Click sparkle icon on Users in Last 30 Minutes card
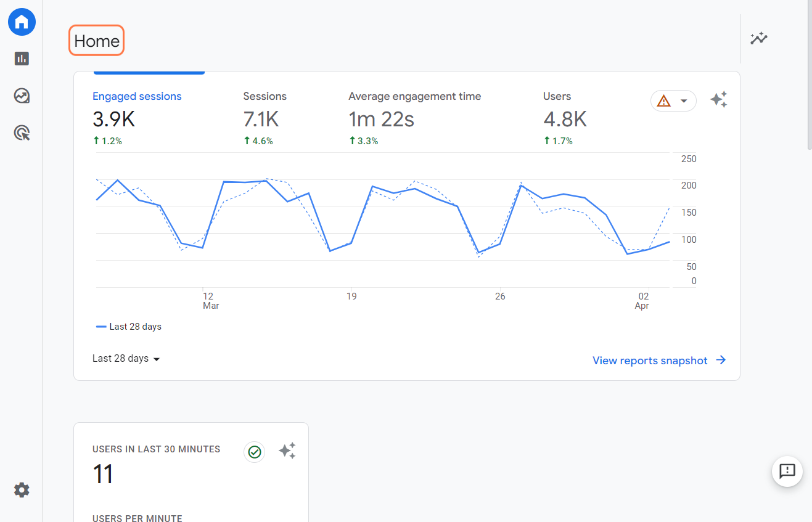The height and width of the screenshot is (522, 812). point(287,451)
